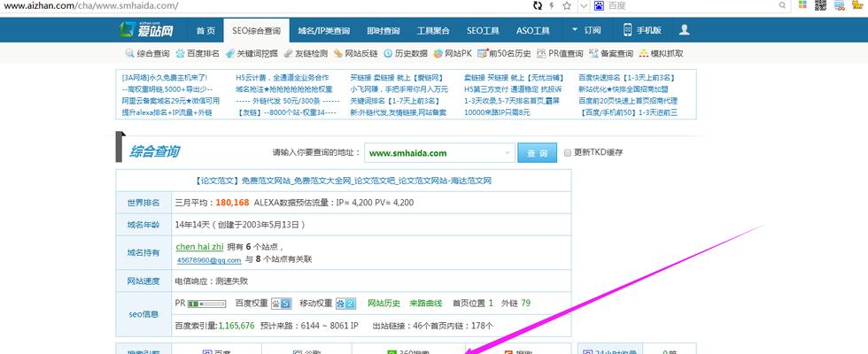Open the 来路曲线 link
The image size is (868, 354).
coord(426,303)
